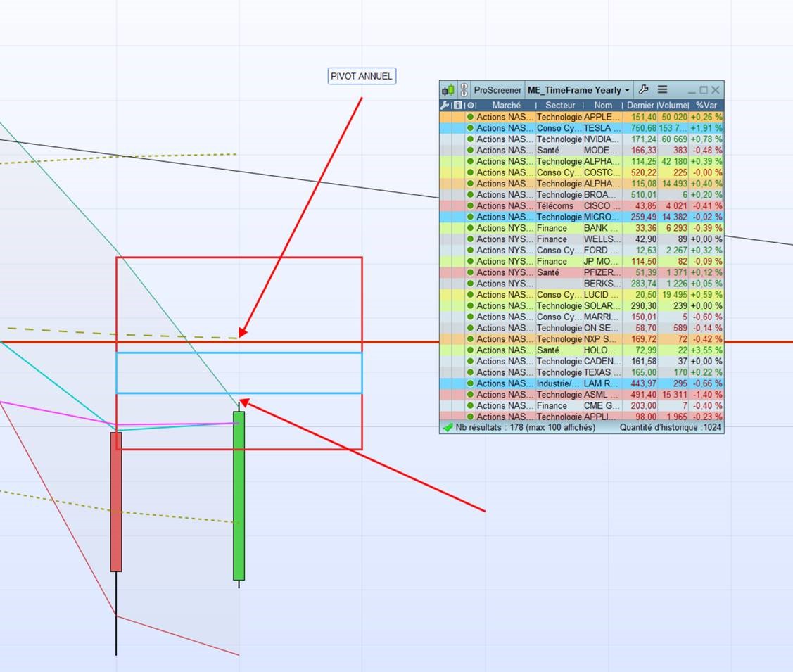Click the Nb résultats : 178 status text
The image size is (793, 672).
[x=526, y=428]
